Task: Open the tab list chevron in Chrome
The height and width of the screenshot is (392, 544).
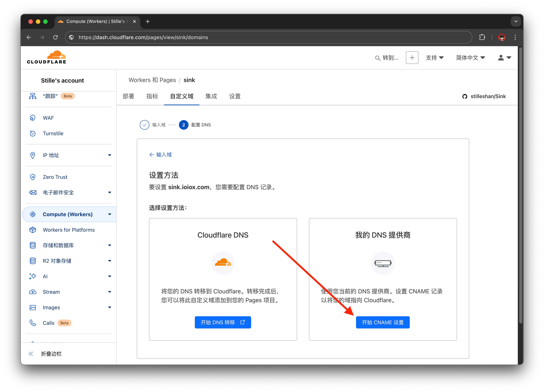Action: pos(516,21)
